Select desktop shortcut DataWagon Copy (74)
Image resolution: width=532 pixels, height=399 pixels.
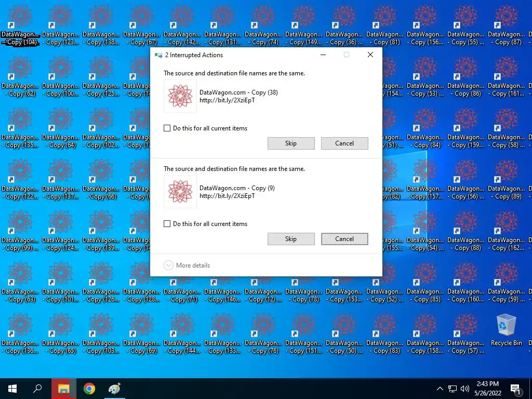point(263,24)
